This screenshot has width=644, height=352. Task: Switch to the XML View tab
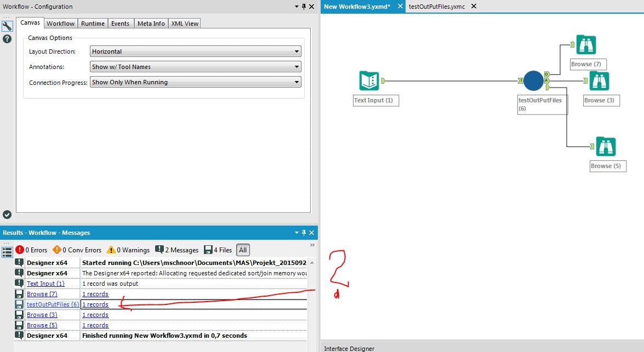[x=184, y=23]
